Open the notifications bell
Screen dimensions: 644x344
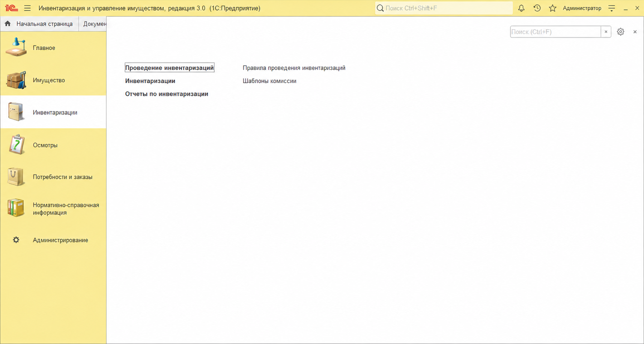tap(521, 8)
